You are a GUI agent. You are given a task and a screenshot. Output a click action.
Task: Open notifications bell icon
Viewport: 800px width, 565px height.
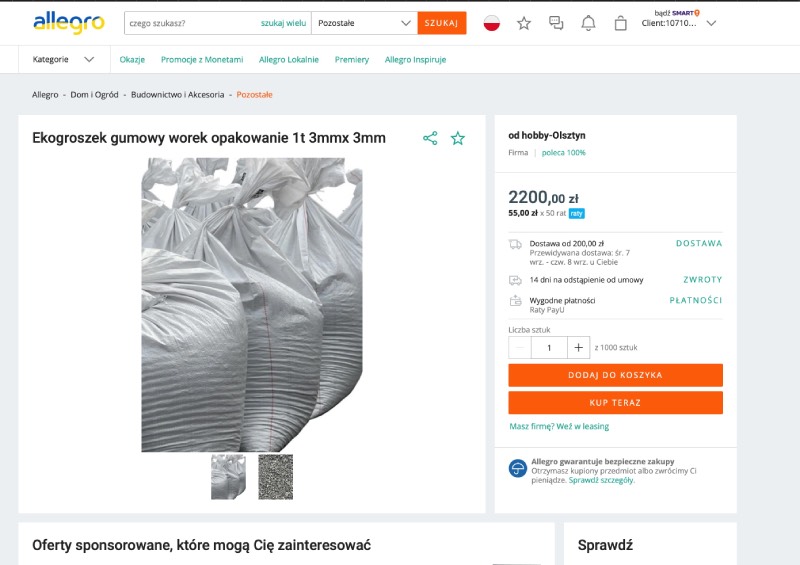[588, 23]
